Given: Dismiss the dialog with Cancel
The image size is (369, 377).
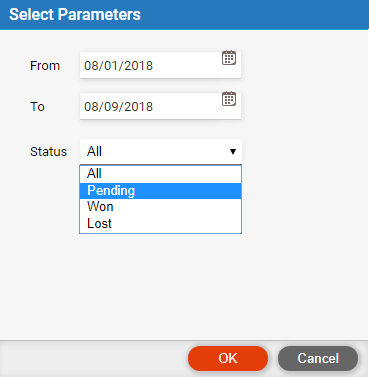Looking at the screenshot, I should 318,359.
